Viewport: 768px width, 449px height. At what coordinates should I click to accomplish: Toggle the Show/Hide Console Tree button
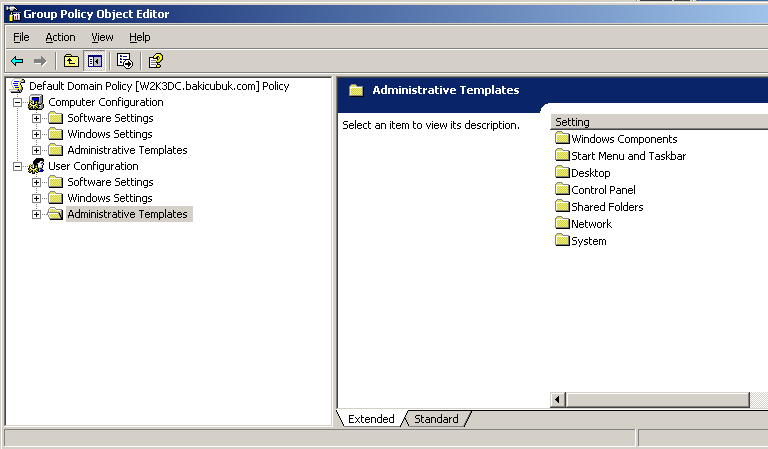tap(95, 61)
